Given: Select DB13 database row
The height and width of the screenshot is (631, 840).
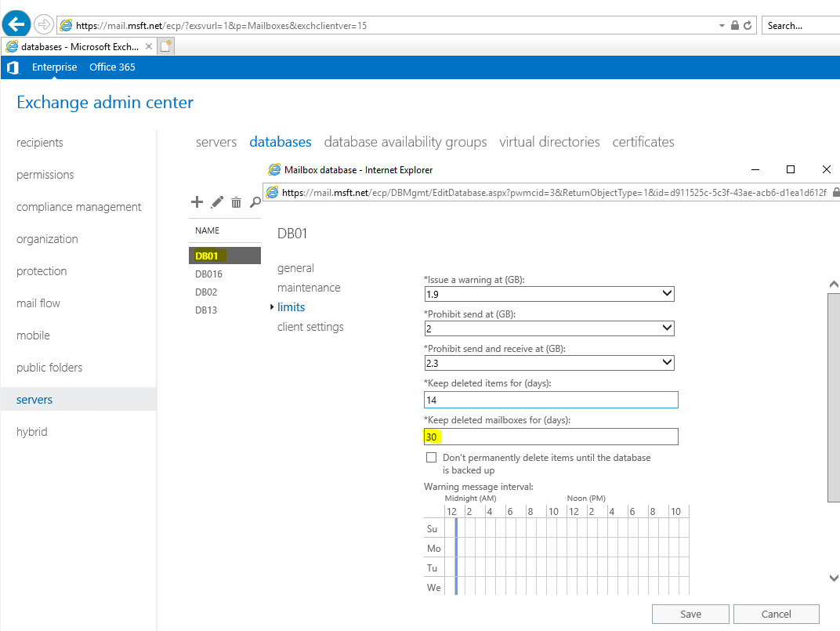Looking at the screenshot, I should coord(224,310).
